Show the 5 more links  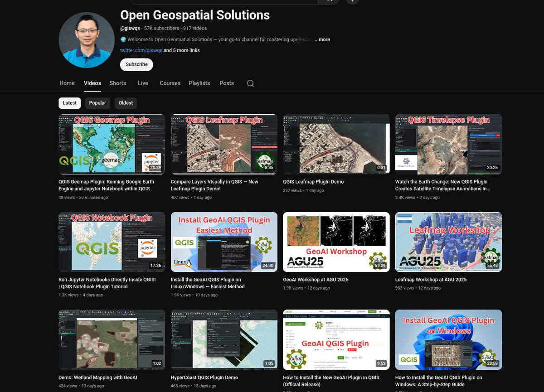[181, 50]
